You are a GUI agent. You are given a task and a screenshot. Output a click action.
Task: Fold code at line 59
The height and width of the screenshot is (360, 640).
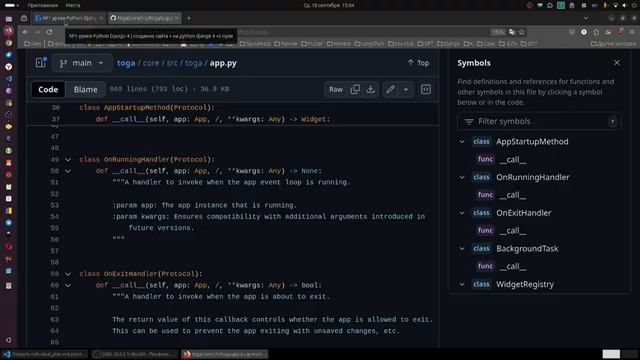[x=68, y=274]
